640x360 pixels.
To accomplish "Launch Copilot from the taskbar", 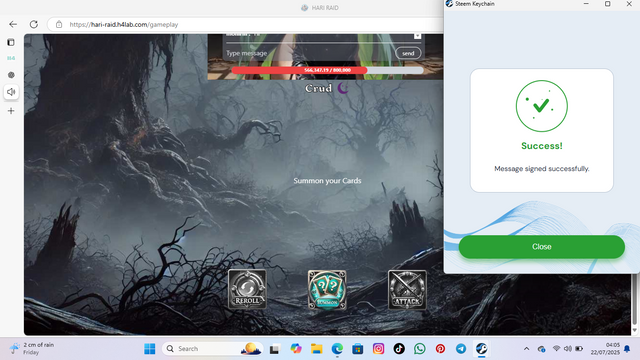I will pyautogui.click(x=296, y=349).
